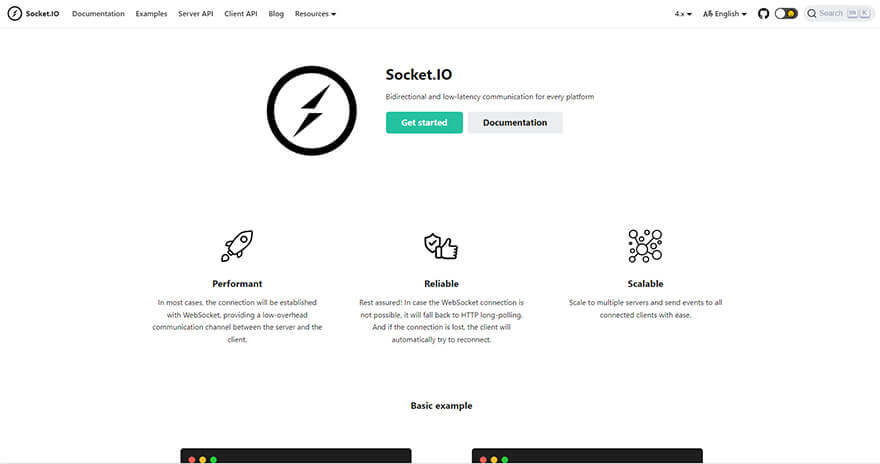Expand the Resources dropdown menu
This screenshot has width=880, height=464.
315,13
